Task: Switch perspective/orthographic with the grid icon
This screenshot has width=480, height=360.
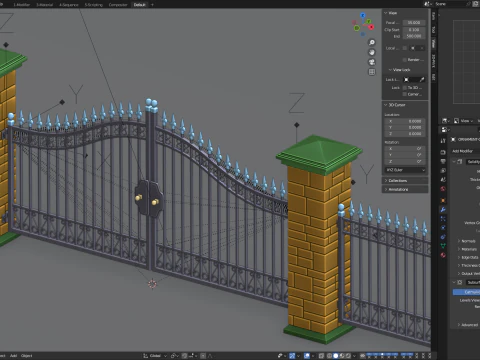Action: (372, 72)
